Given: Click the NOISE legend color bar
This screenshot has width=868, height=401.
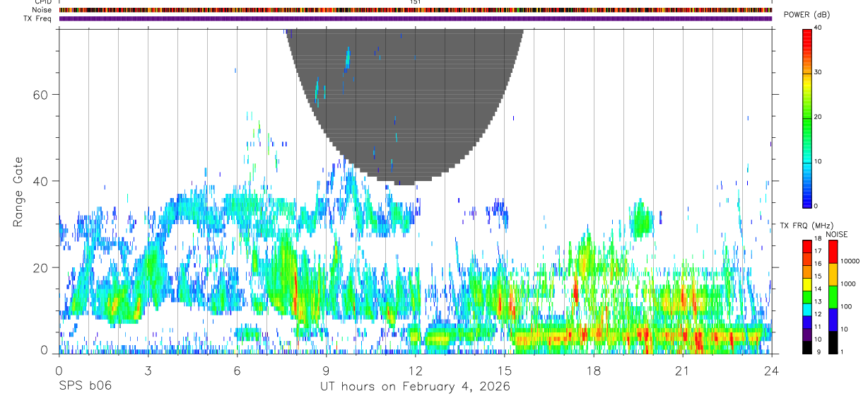Looking at the screenshot, I should 833,297.
